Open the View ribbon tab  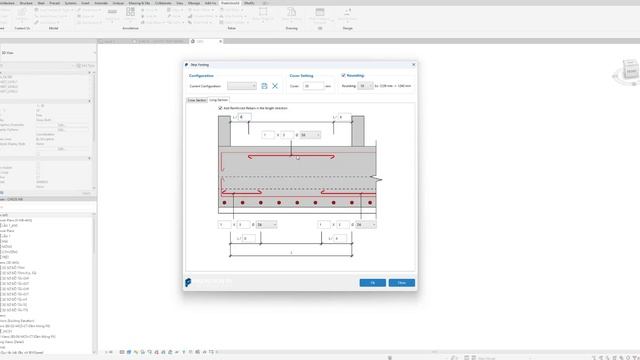(x=180, y=3)
